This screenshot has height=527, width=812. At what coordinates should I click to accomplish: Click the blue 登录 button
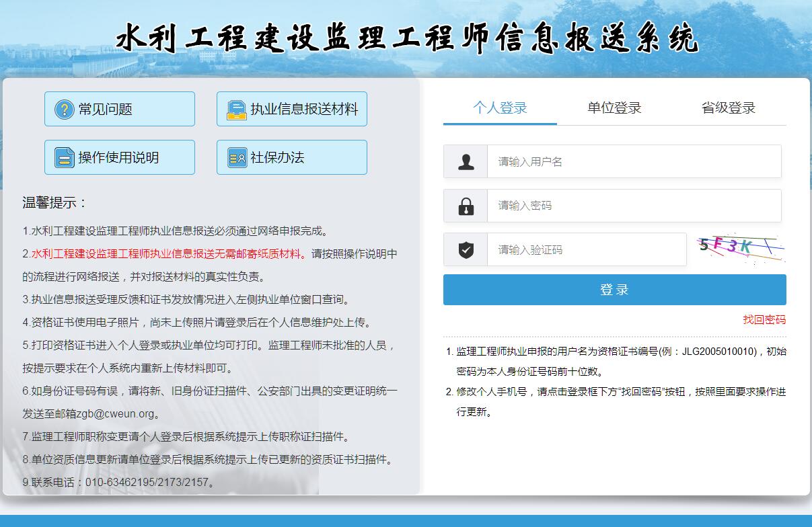(x=615, y=290)
